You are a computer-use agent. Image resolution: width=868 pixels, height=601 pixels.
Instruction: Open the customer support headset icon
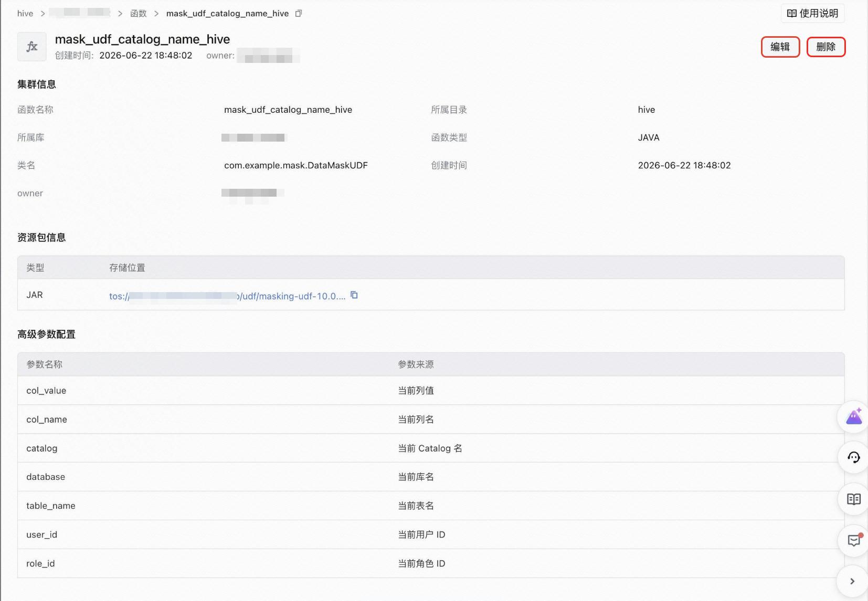(854, 457)
